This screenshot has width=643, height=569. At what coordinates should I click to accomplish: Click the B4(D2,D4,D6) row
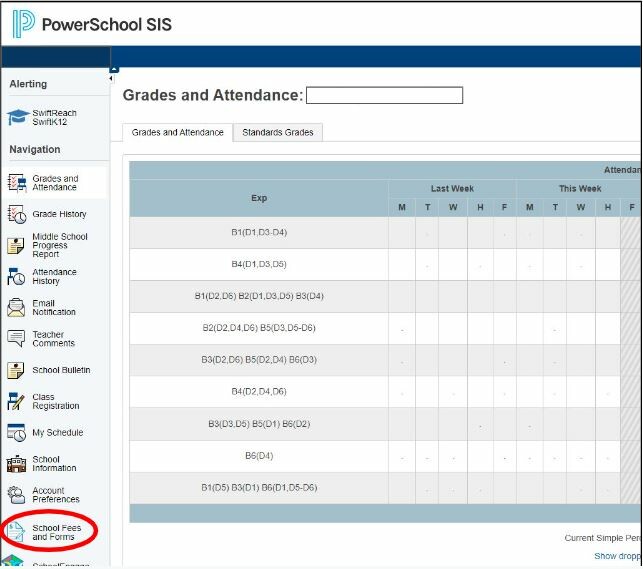pyautogui.click(x=385, y=391)
